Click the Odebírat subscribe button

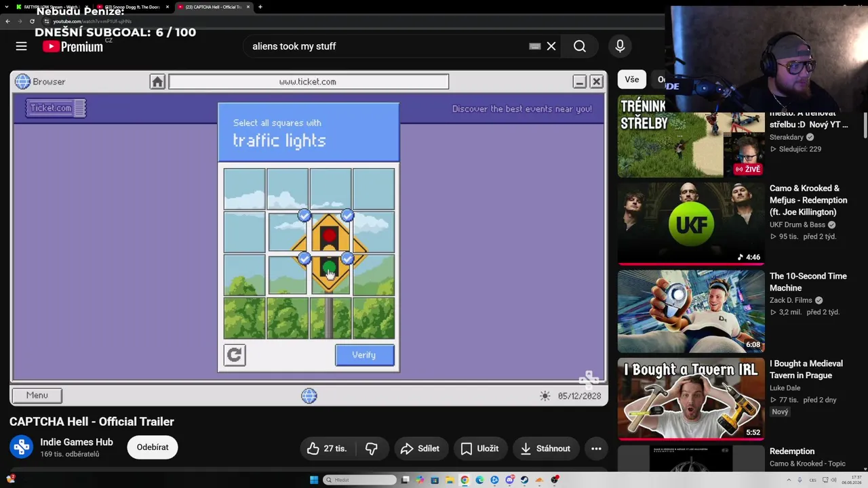pos(153,447)
